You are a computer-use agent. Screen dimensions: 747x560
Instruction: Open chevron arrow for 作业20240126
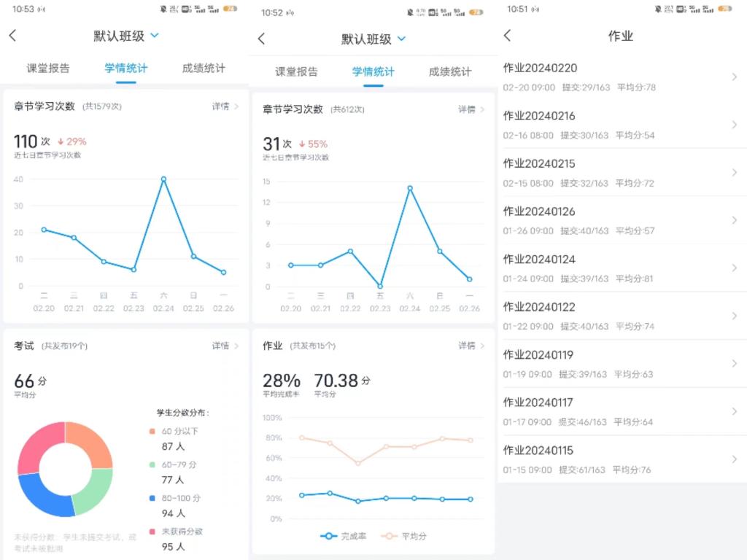pyautogui.click(x=734, y=220)
